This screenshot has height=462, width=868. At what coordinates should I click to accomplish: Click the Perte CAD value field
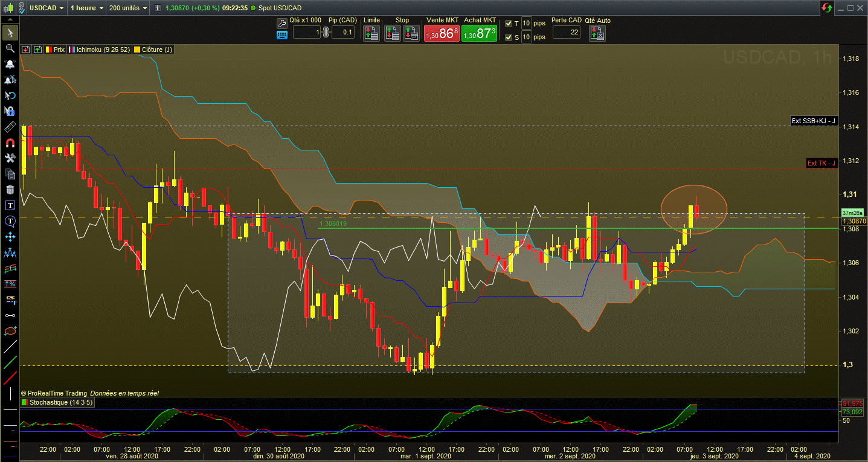click(567, 33)
